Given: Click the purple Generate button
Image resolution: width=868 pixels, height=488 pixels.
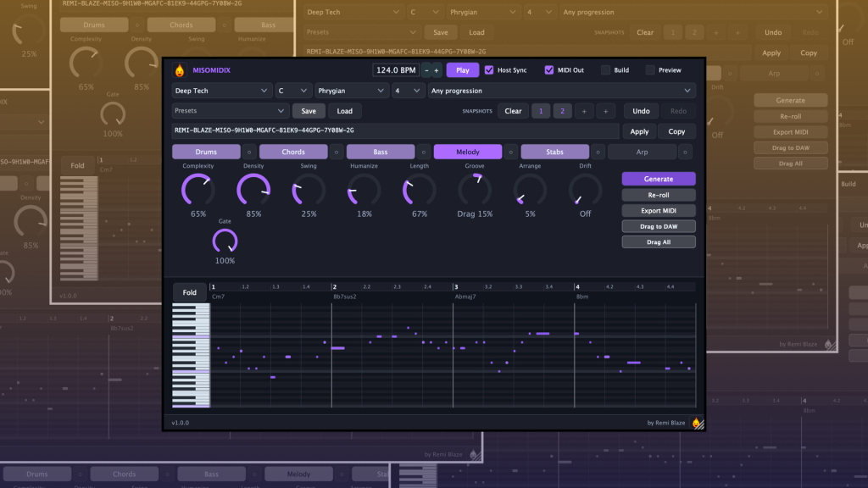Looking at the screenshot, I should click(x=659, y=179).
